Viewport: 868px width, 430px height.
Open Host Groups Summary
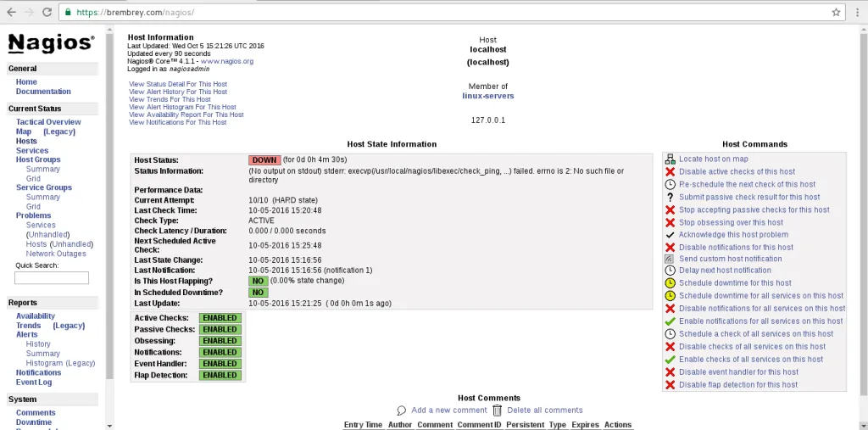tap(42, 169)
